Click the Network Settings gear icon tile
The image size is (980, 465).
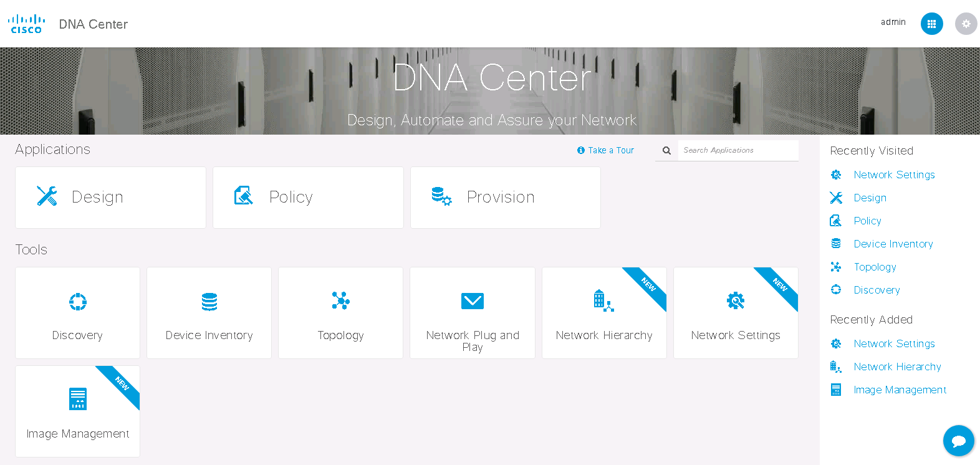point(736,300)
